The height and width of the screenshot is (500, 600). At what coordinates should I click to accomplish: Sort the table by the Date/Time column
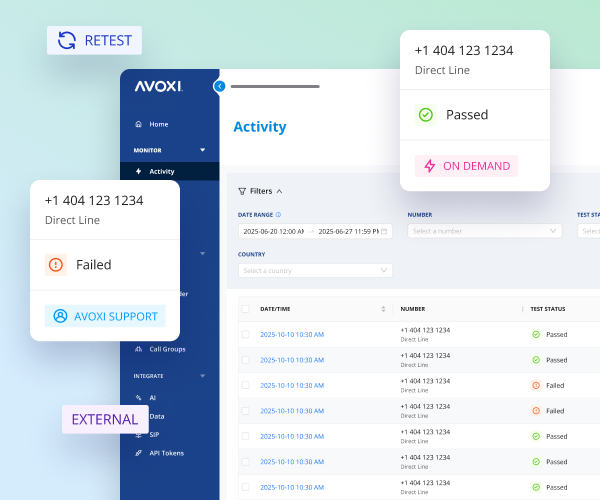point(383,309)
